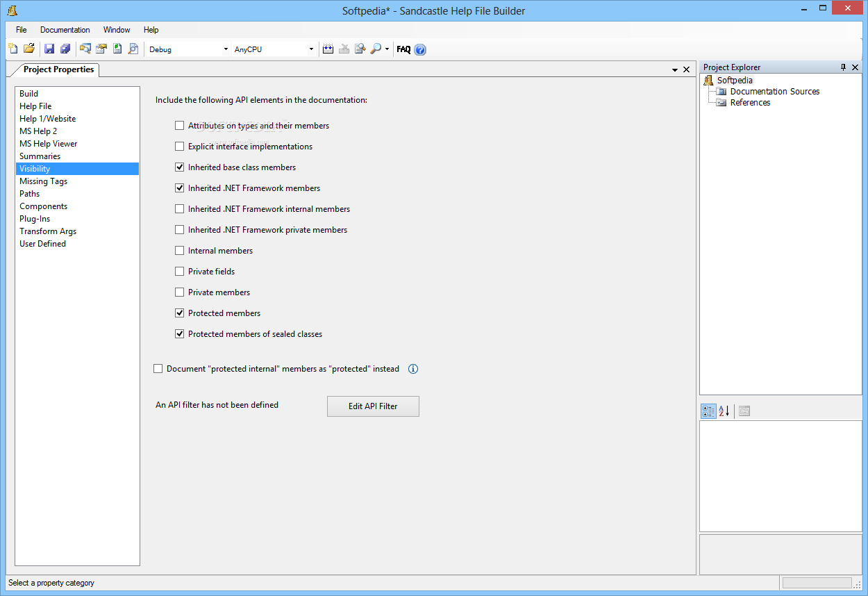
Task: Select the Paths category
Action: click(x=77, y=194)
